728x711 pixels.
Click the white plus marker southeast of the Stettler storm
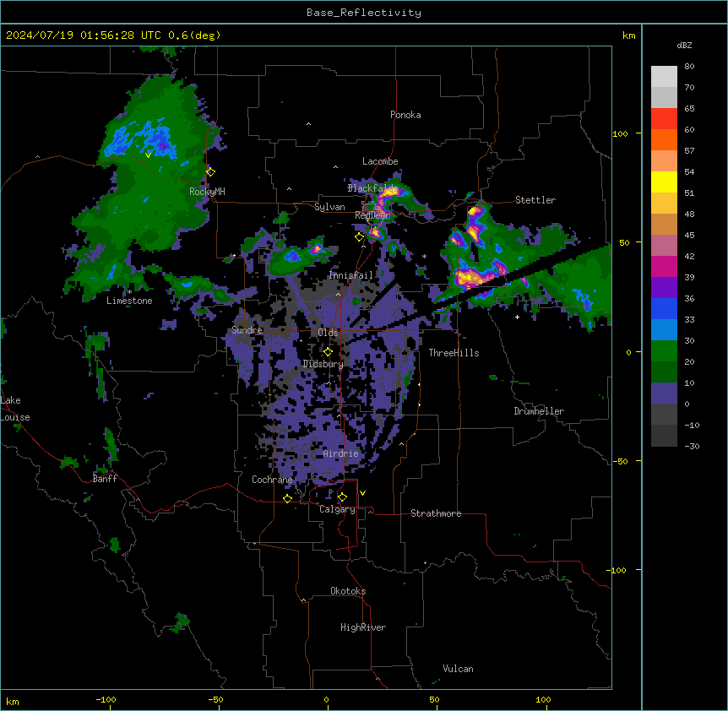(517, 317)
